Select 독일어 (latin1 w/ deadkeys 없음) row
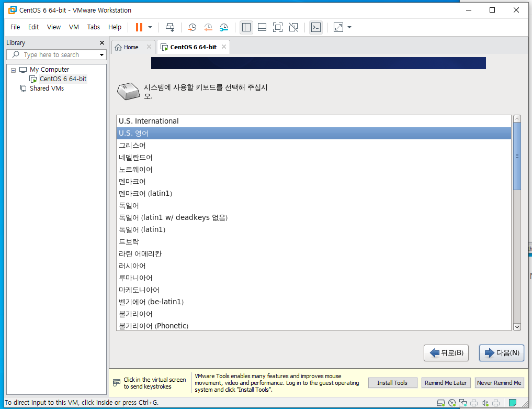532x409 pixels. pos(313,218)
